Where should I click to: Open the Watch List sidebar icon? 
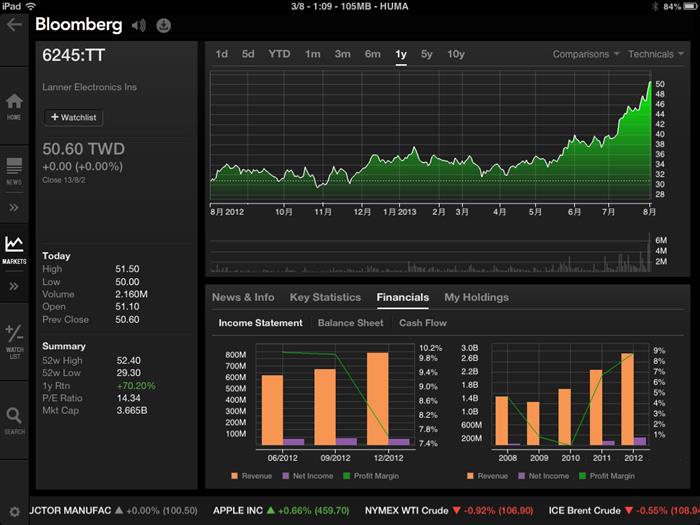pyautogui.click(x=14, y=342)
